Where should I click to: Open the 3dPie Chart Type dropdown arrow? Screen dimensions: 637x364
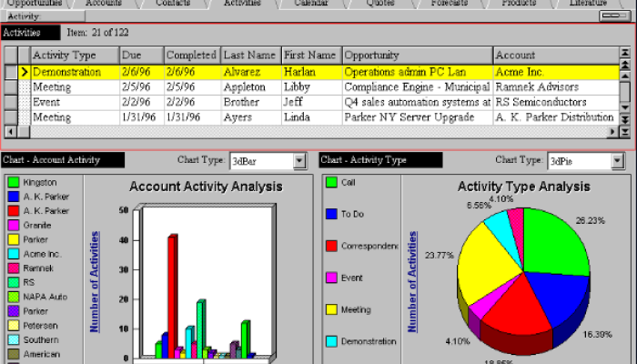[618, 161]
